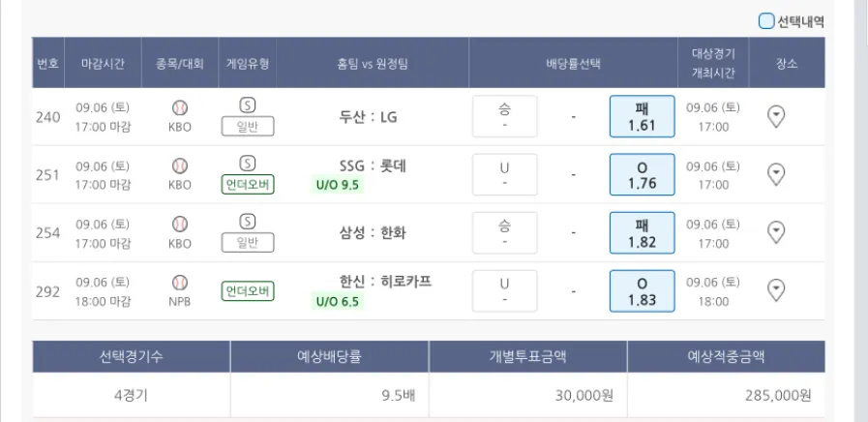Toggle the 선택내역 checkbox
The width and height of the screenshot is (868, 422).
[x=766, y=20]
